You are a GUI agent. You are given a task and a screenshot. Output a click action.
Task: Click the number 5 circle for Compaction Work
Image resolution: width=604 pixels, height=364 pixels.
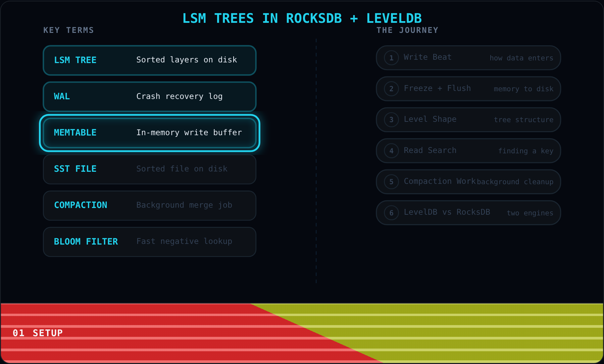pyautogui.click(x=391, y=181)
